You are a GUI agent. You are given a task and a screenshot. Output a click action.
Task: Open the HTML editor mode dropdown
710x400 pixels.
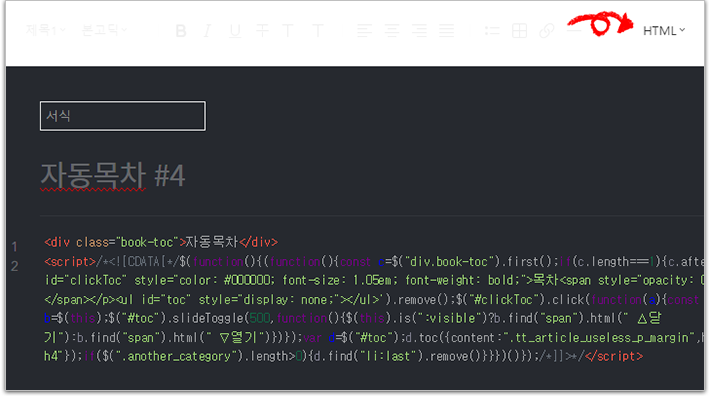(x=664, y=31)
